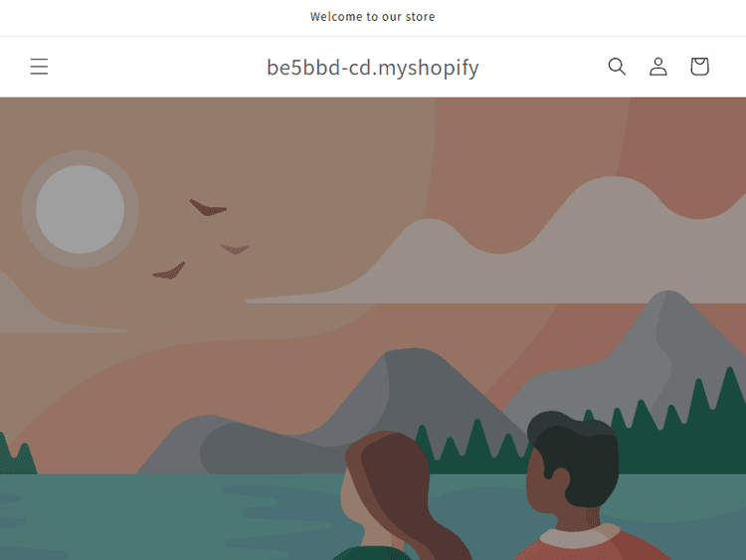746x560 pixels.
Task: Open the hamburger navigation menu
Action: coord(39,67)
